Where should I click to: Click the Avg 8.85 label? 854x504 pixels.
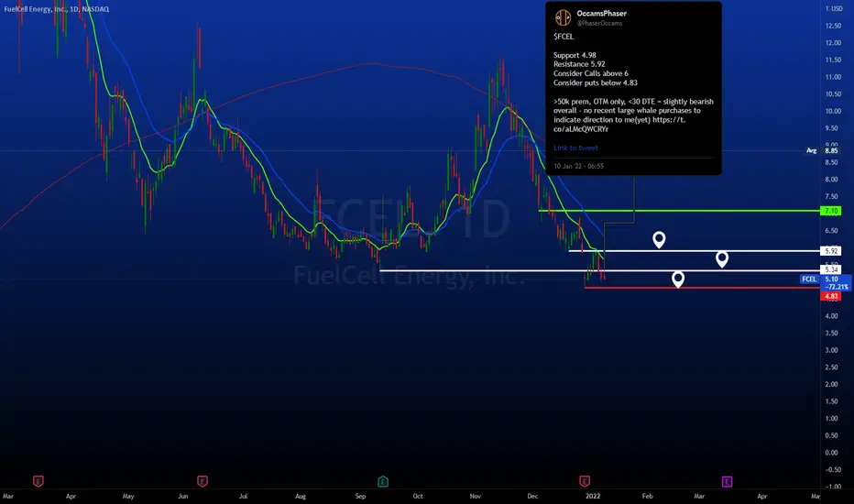823,151
